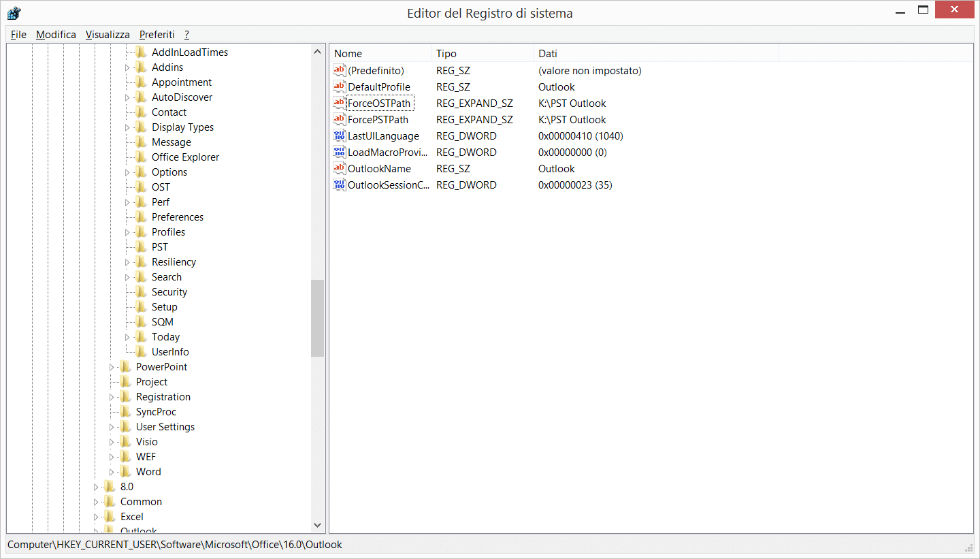The width and height of the screenshot is (980, 559).
Task: Click the PST folder icon
Action: tap(141, 247)
